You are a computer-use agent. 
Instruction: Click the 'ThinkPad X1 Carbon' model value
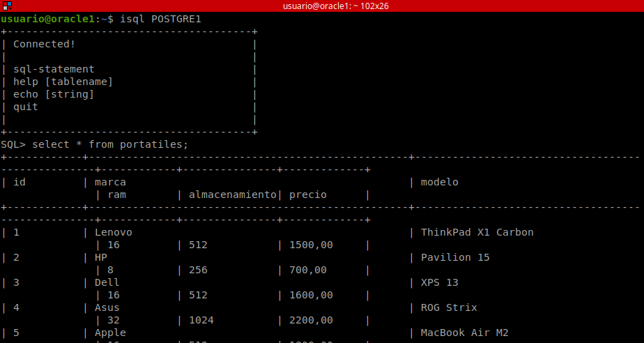pyautogui.click(x=477, y=232)
